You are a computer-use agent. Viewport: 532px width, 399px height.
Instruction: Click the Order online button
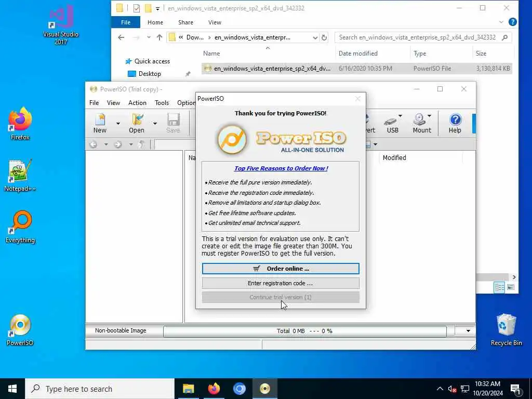click(x=281, y=269)
